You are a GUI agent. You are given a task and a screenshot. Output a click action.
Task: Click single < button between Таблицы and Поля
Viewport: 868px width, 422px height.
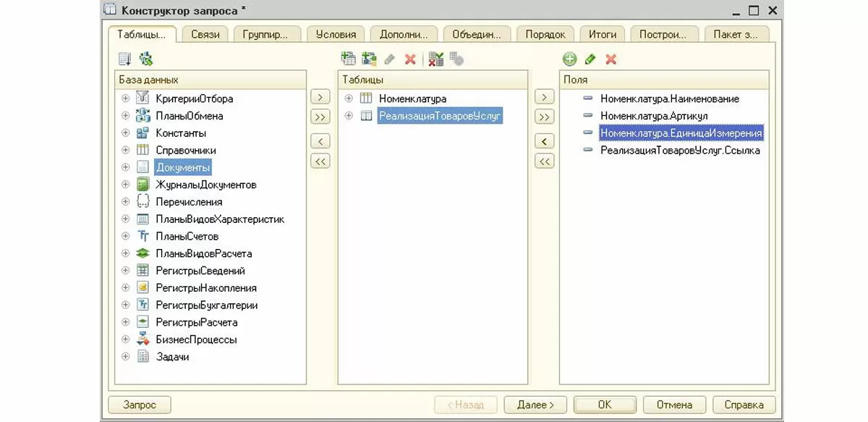(544, 141)
